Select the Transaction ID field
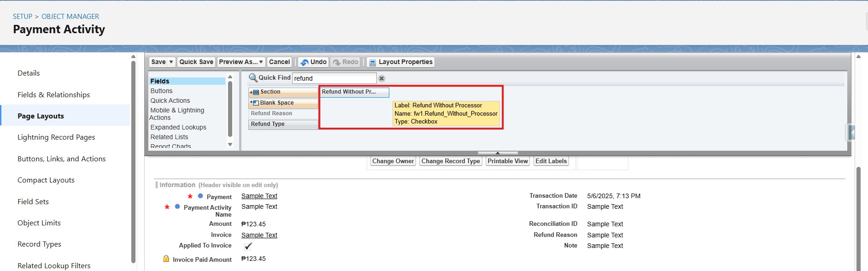Screen dimensions: 868x271 tap(557, 206)
